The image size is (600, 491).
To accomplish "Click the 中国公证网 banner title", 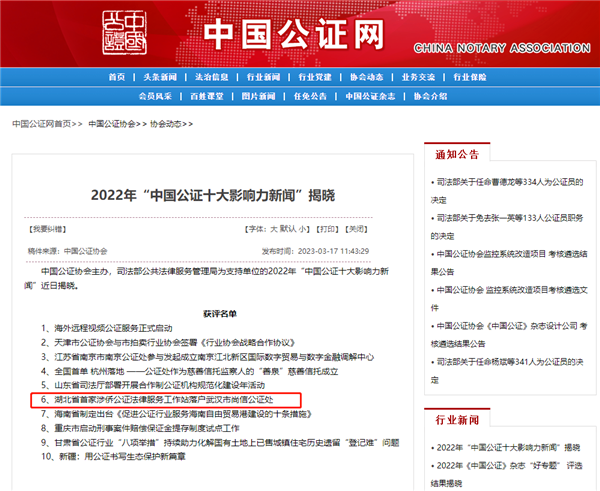I will coord(294,34).
